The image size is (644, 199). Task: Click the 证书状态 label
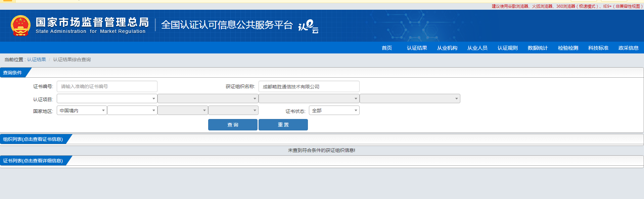click(x=295, y=111)
